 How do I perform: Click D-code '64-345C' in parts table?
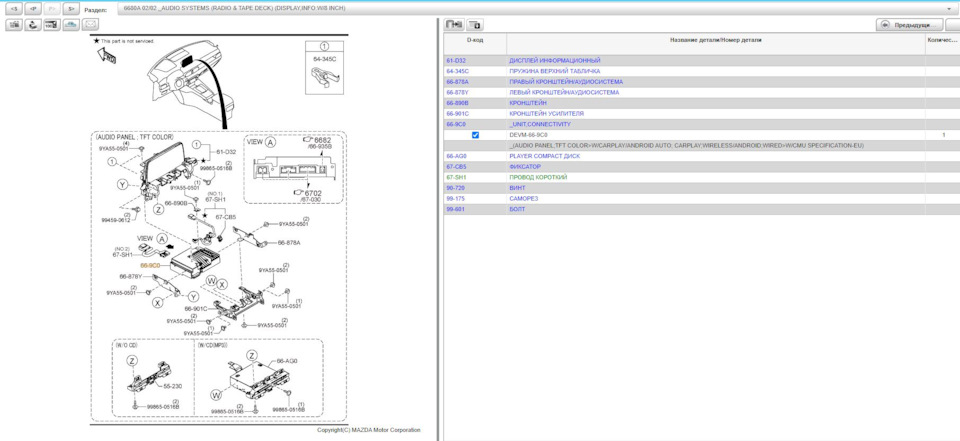[457, 71]
